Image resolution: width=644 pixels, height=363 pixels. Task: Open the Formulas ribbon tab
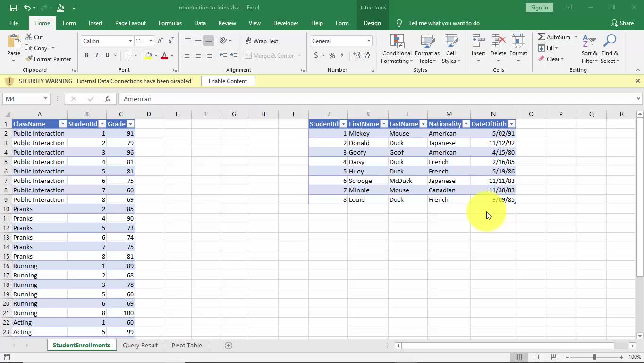pos(170,23)
